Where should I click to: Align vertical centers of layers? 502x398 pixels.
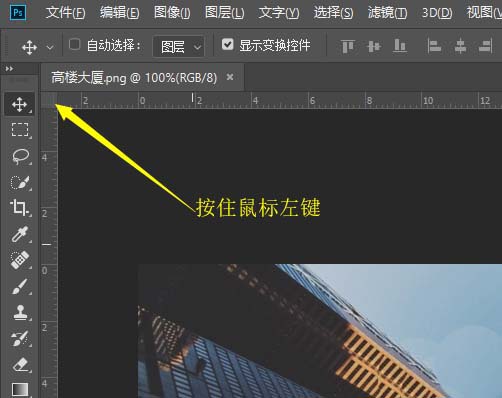(x=374, y=46)
